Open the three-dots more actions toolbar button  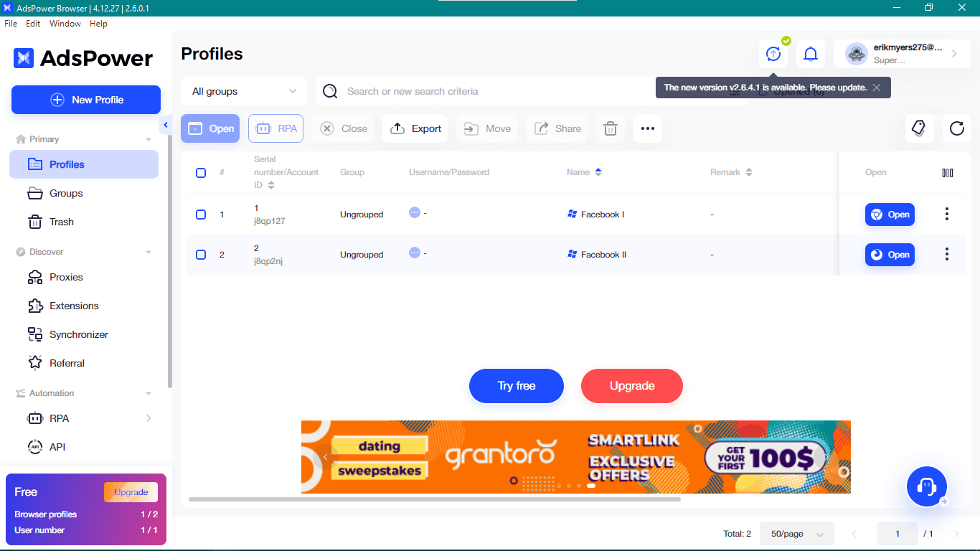[648, 128]
